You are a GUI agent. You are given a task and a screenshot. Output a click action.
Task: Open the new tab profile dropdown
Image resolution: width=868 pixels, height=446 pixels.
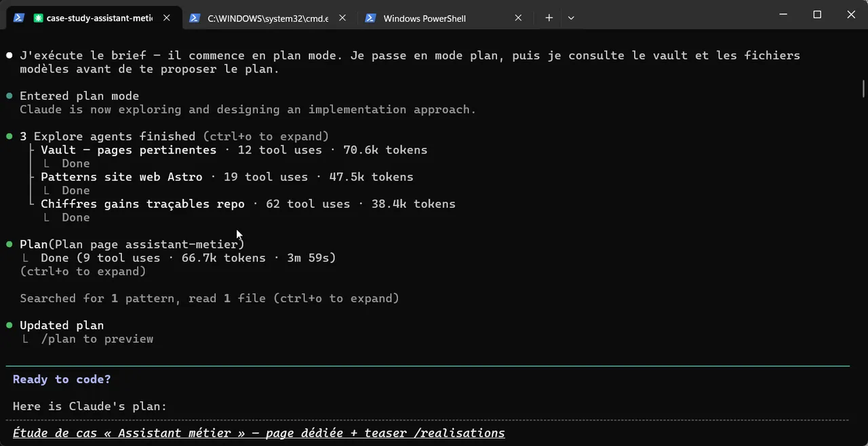(x=571, y=18)
